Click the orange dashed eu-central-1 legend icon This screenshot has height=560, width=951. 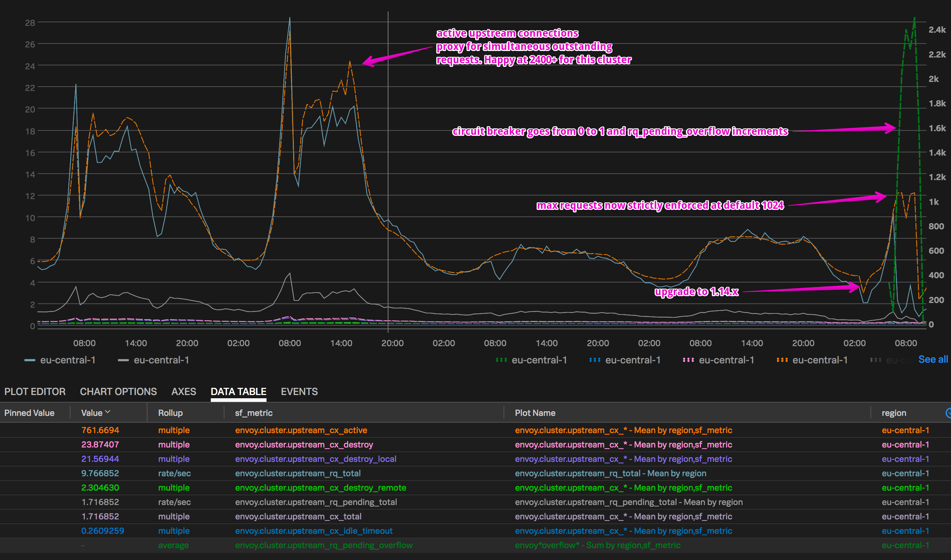point(782,360)
